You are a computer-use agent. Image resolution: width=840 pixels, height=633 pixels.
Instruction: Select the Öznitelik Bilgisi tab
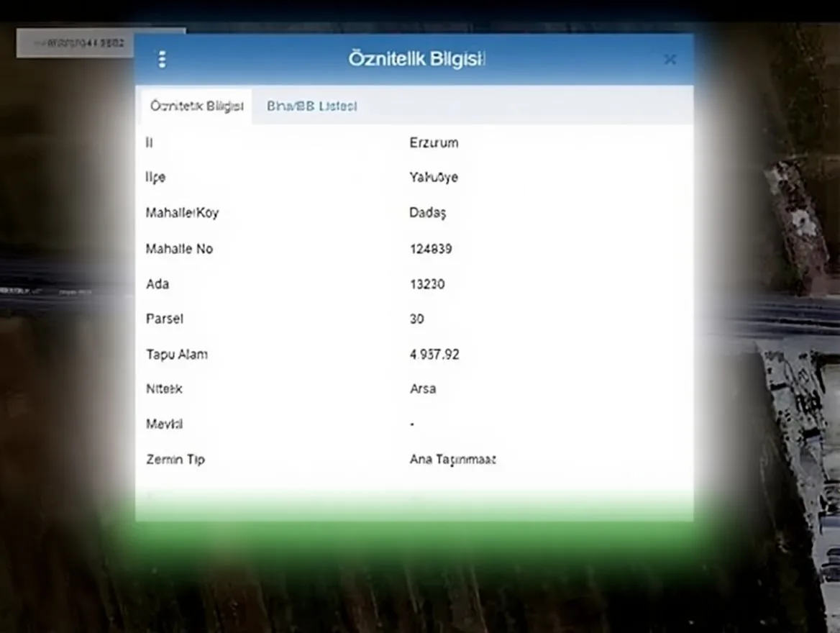pos(196,106)
